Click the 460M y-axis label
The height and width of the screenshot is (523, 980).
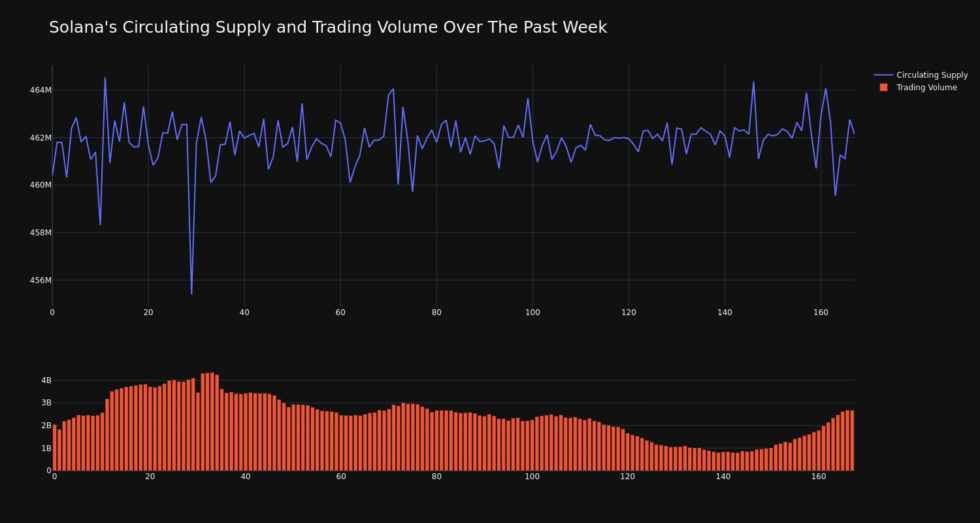(x=41, y=185)
